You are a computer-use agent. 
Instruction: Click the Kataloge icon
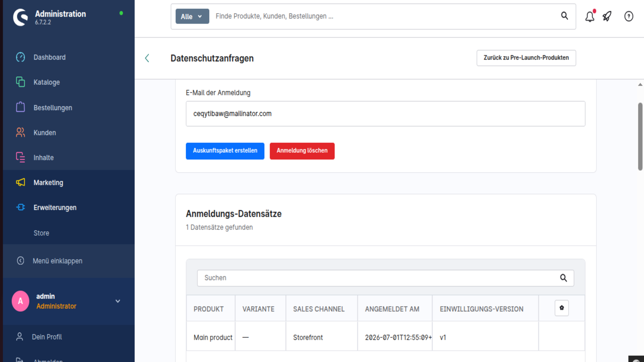coord(20,82)
